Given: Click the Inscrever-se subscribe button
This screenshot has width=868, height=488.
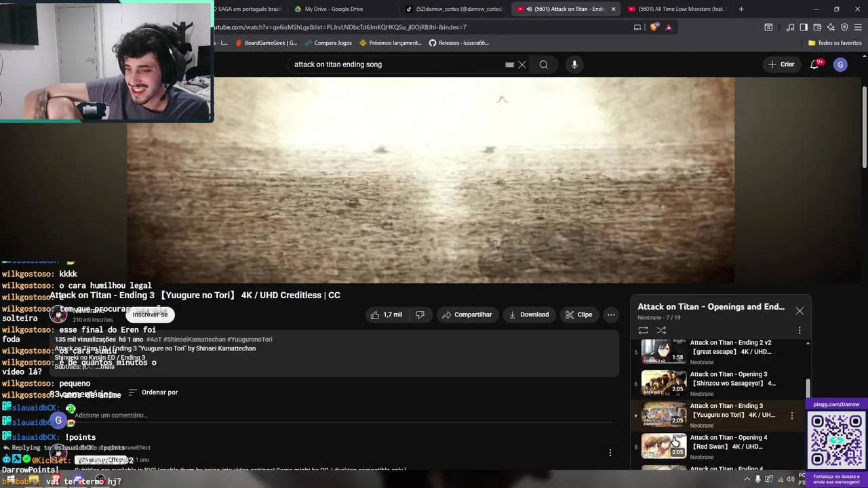Looking at the screenshot, I should [x=150, y=314].
